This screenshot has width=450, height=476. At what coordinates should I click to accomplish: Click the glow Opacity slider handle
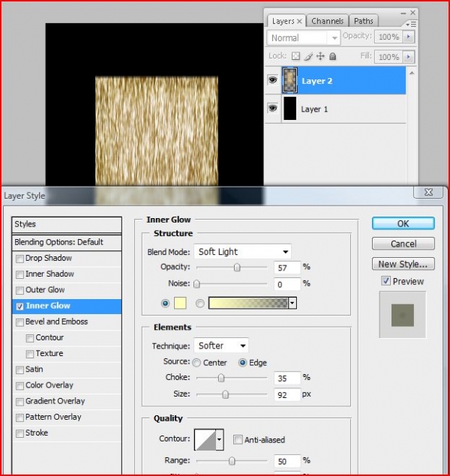point(237,267)
